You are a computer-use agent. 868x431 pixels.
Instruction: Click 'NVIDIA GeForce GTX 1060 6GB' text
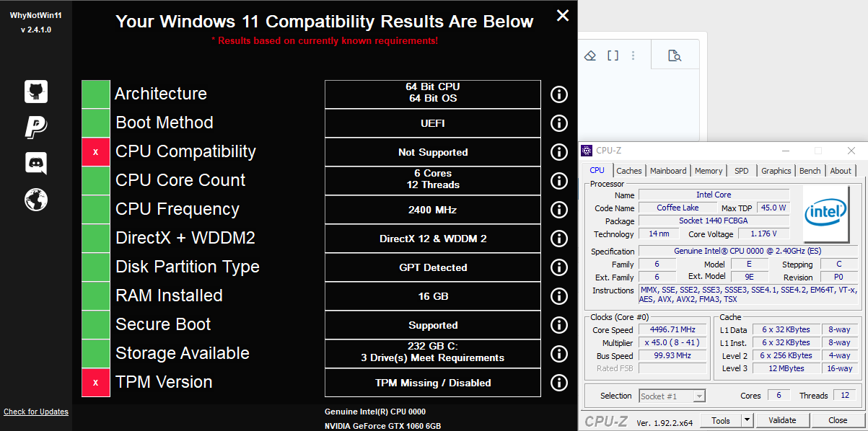coord(383,425)
